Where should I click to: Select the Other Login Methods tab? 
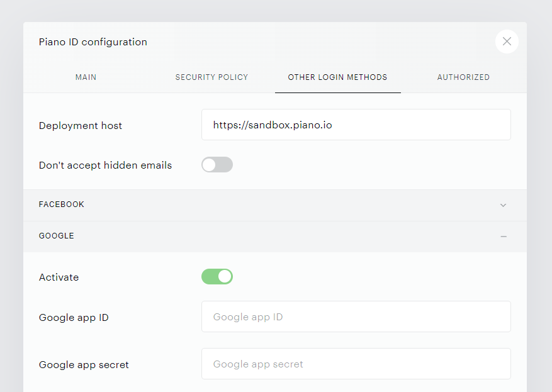(x=337, y=77)
